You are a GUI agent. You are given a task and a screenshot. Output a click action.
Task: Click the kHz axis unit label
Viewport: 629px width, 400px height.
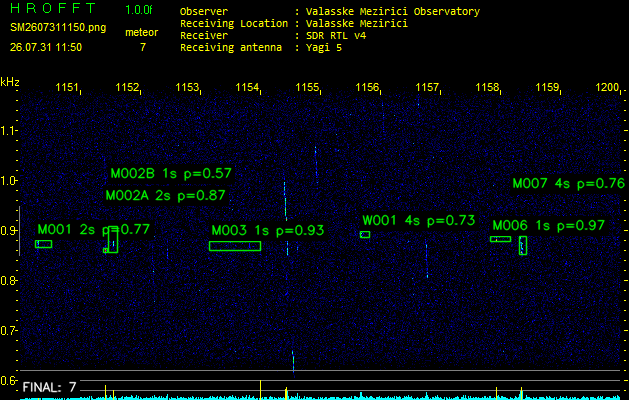click(10, 82)
